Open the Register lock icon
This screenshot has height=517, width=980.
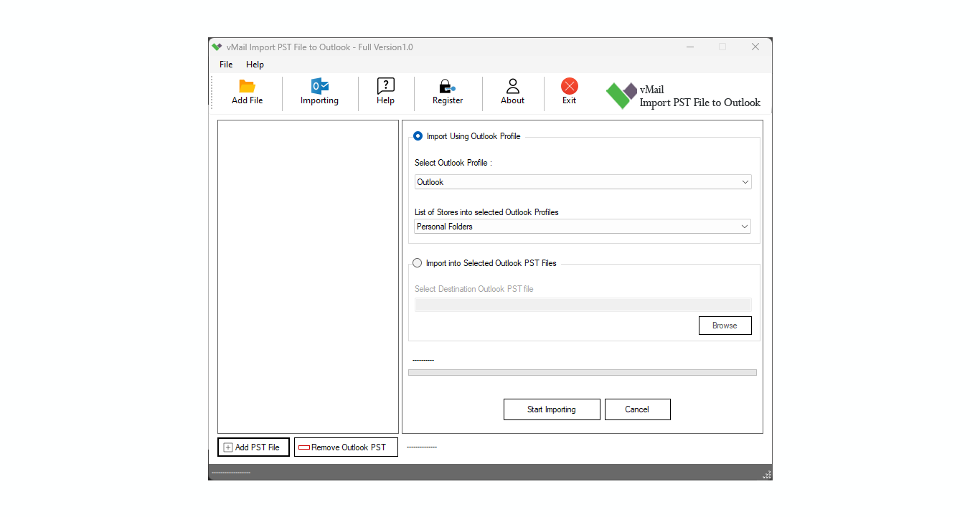click(x=447, y=87)
